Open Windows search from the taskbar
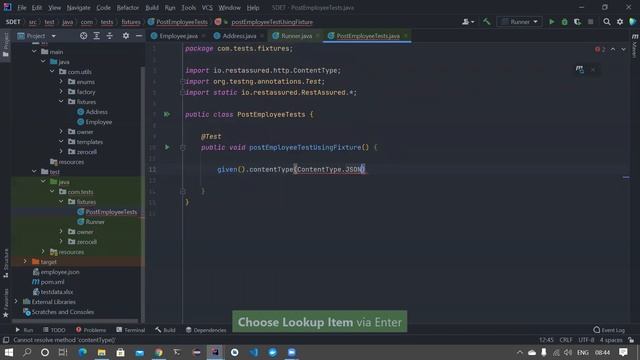 click(27, 352)
